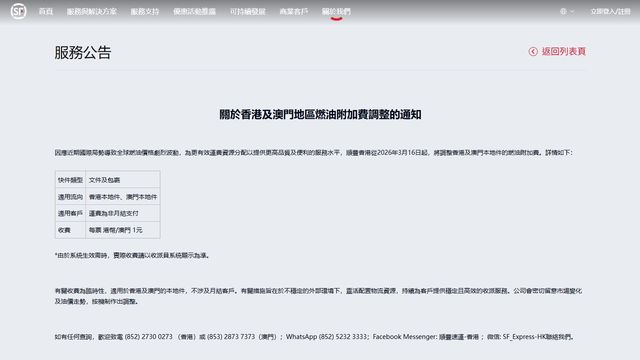Click the 服務公告 heading
Screen dimensions: 640x360
tap(83, 52)
